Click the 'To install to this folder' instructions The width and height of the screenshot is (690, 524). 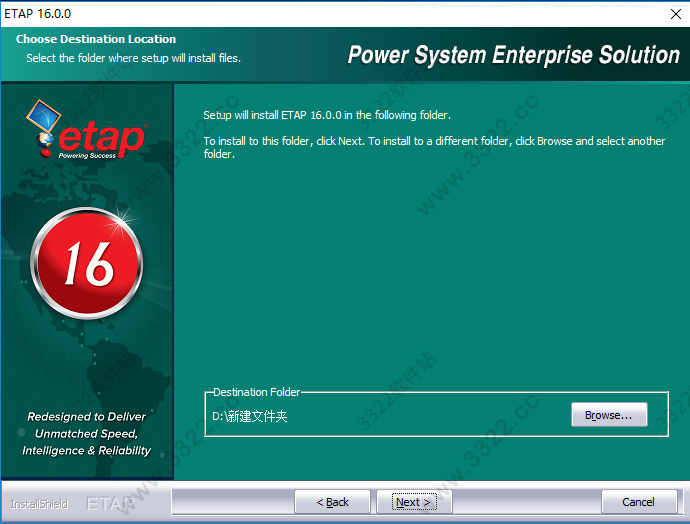[434, 147]
